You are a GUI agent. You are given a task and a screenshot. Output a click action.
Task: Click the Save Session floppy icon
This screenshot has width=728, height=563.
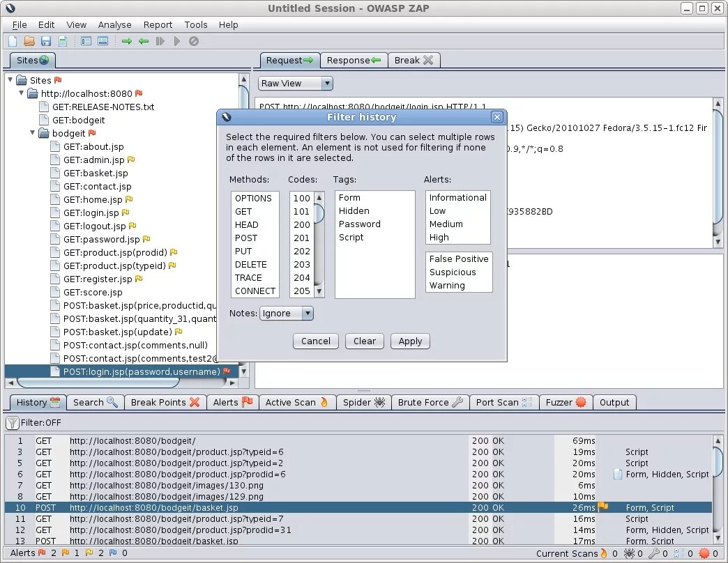tap(46, 41)
